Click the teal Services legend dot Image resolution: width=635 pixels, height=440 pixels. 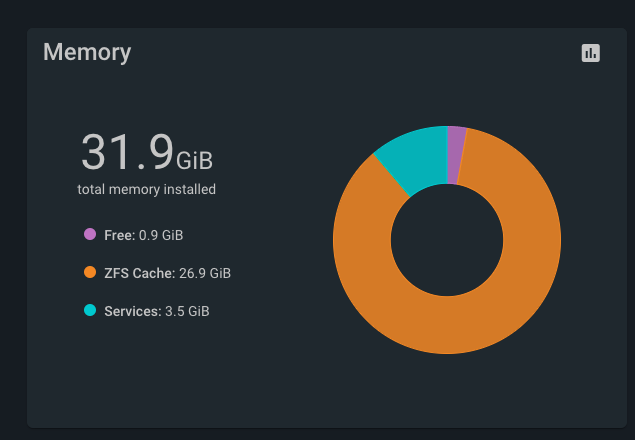tap(90, 310)
